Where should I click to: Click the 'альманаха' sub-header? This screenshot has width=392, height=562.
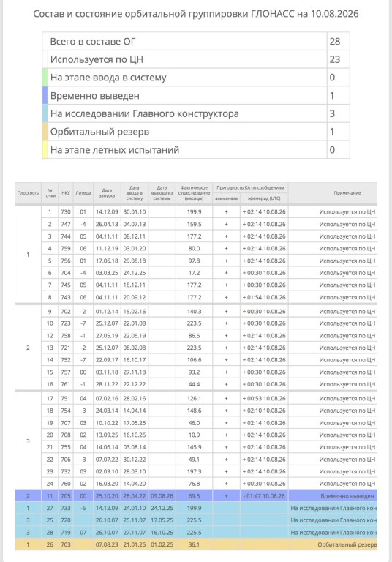(x=226, y=198)
